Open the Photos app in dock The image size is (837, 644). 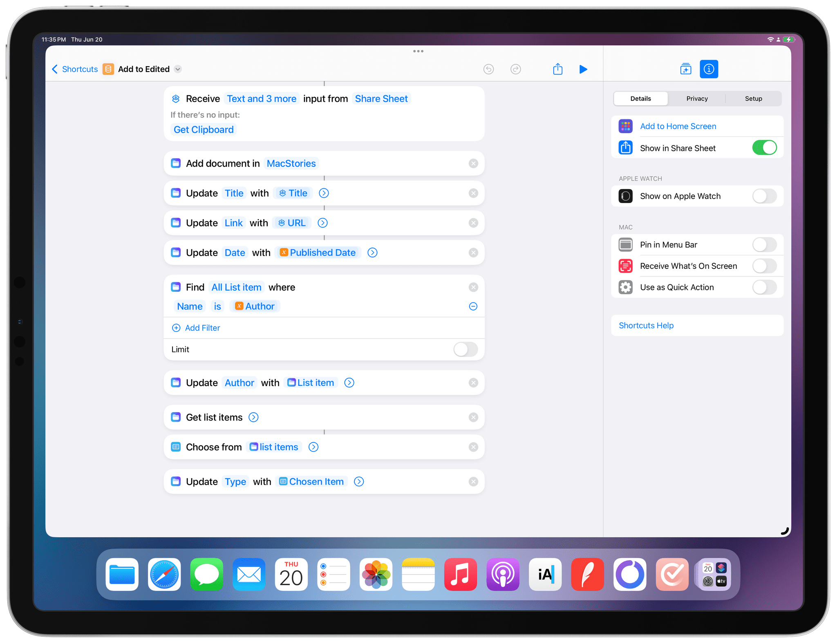click(376, 574)
